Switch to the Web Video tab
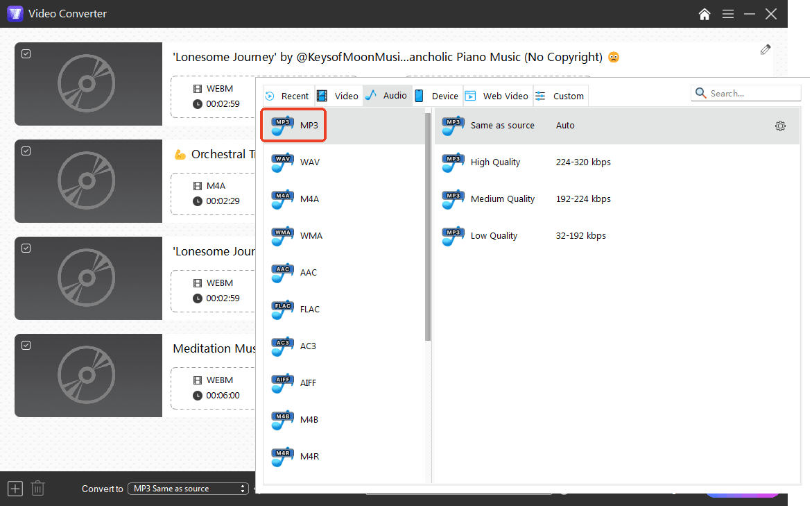812x506 pixels. tap(498, 96)
